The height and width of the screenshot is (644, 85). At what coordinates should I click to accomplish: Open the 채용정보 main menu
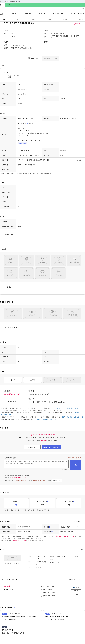[x=14, y=14]
